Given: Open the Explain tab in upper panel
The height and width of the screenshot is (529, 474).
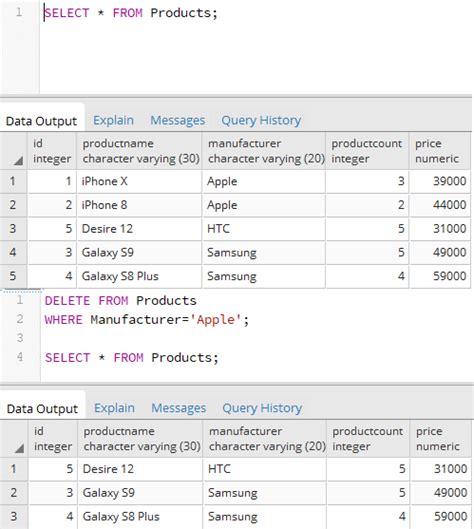Looking at the screenshot, I should click(113, 120).
